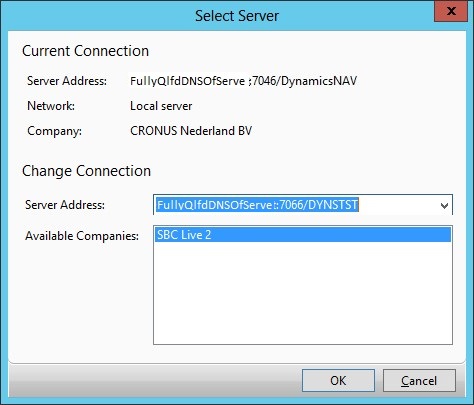Click the Change Connection heading

[86, 171]
